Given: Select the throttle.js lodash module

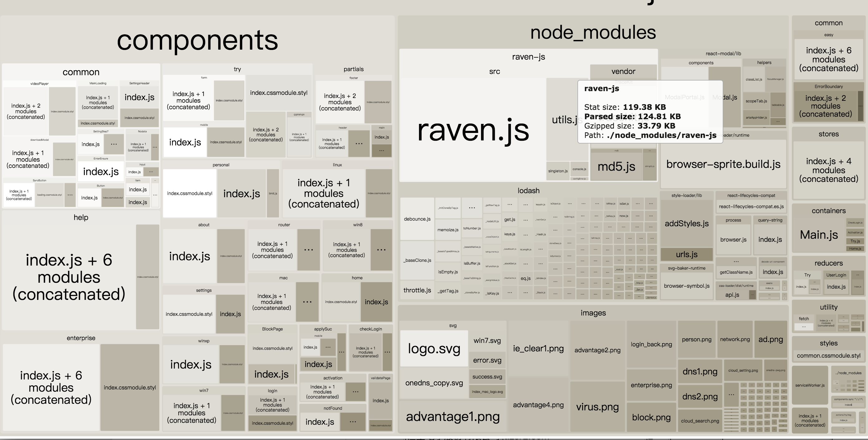Looking at the screenshot, I should pos(417,290).
